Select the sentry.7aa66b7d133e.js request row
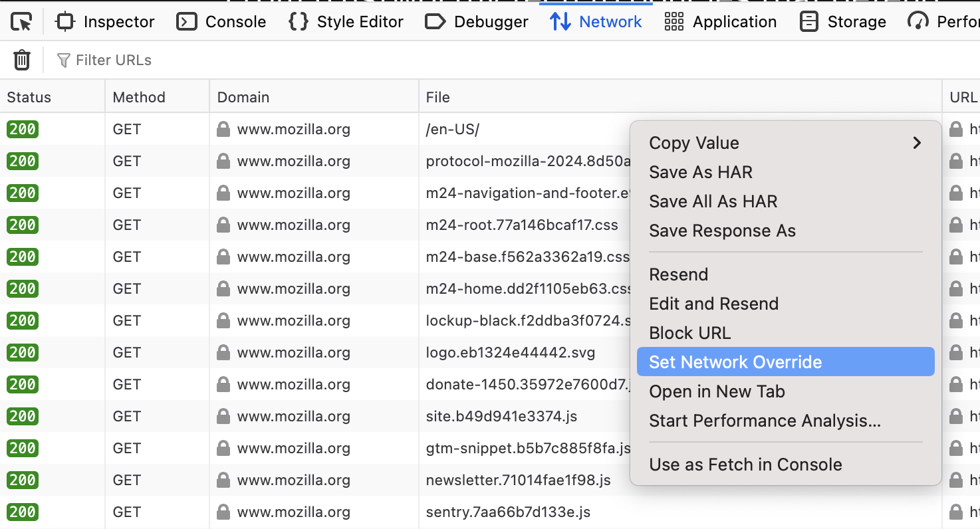 tap(508, 512)
